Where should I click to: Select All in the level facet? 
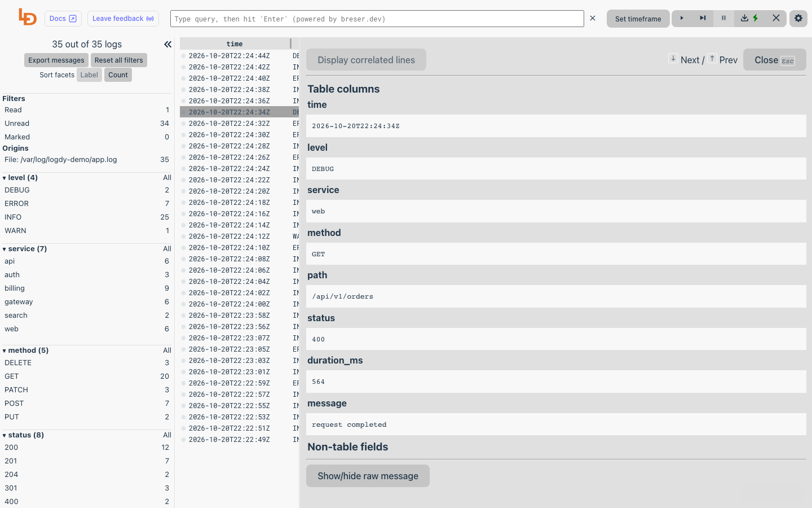[167, 178]
